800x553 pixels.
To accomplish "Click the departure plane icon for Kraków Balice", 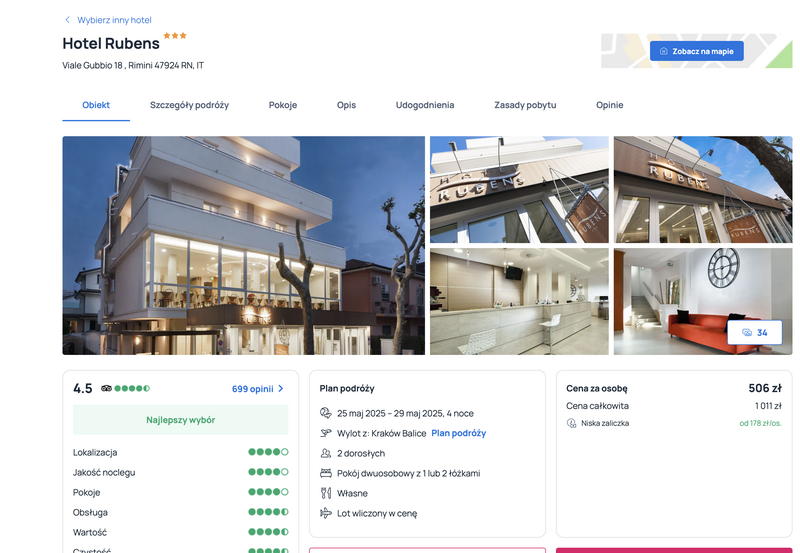I will pyautogui.click(x=326, y=433).
